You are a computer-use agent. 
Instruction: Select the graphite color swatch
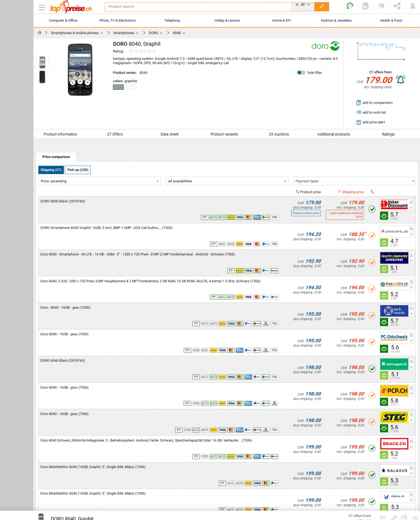coord(118,87)
